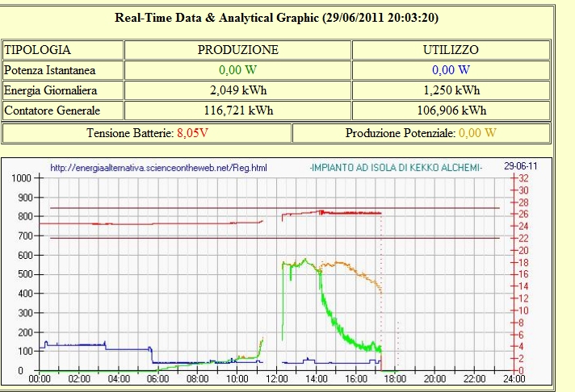Click the 'Energia Giornaliera' row label
Screen dimensions: 575x392
(x=51, y=90)
